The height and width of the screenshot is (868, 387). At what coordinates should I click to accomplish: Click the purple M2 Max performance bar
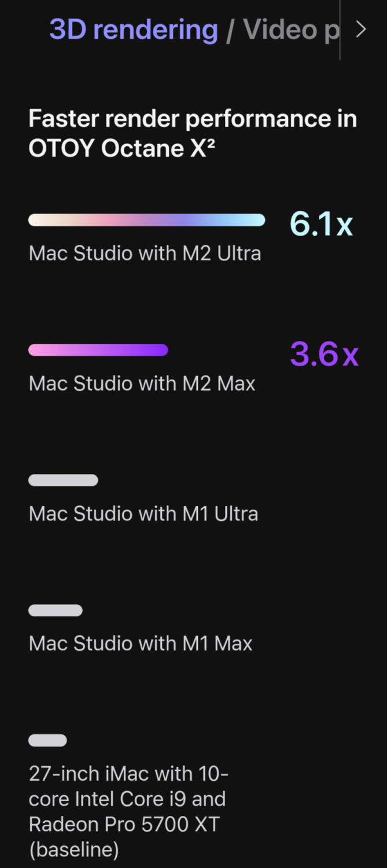click(x=98, y=350)
